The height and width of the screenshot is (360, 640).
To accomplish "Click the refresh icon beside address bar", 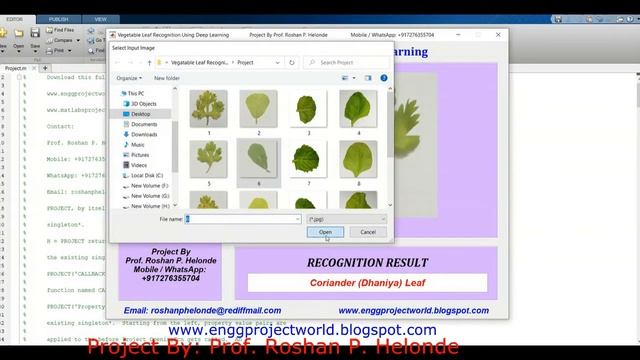I will (x=292, y=62).
